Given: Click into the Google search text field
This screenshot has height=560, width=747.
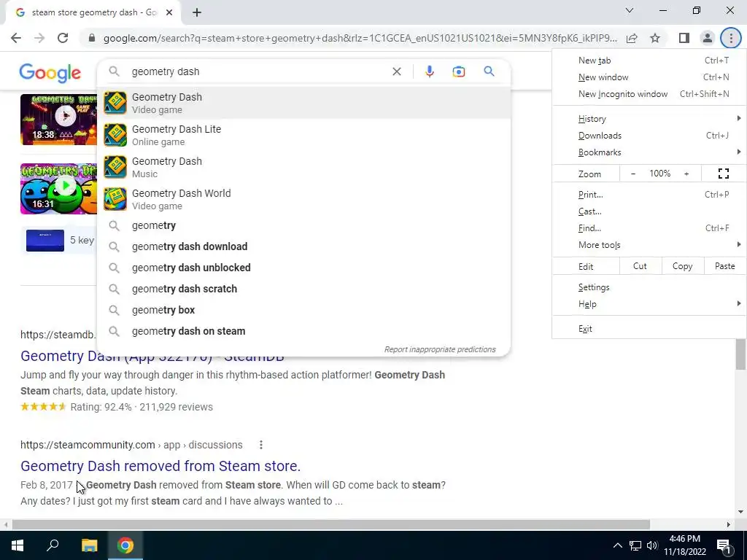Looking at the screenshot, I should (258, 71).
